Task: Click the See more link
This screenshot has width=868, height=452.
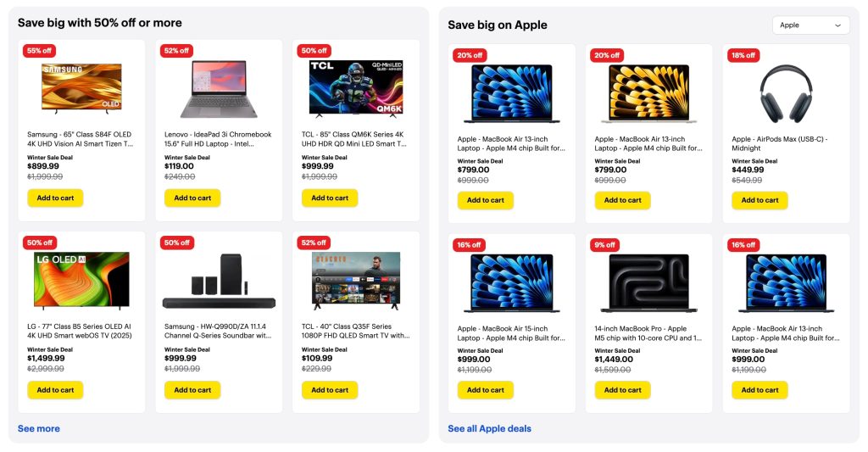Action: click(x=39, y=428)
